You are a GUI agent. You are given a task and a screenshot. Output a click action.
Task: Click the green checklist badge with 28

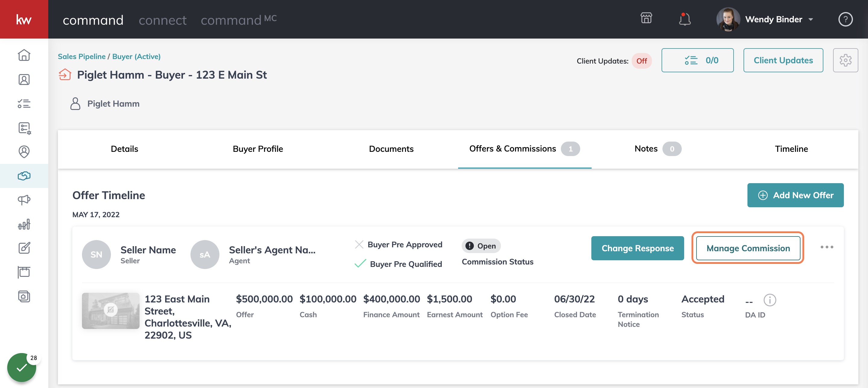pos(22,367)
